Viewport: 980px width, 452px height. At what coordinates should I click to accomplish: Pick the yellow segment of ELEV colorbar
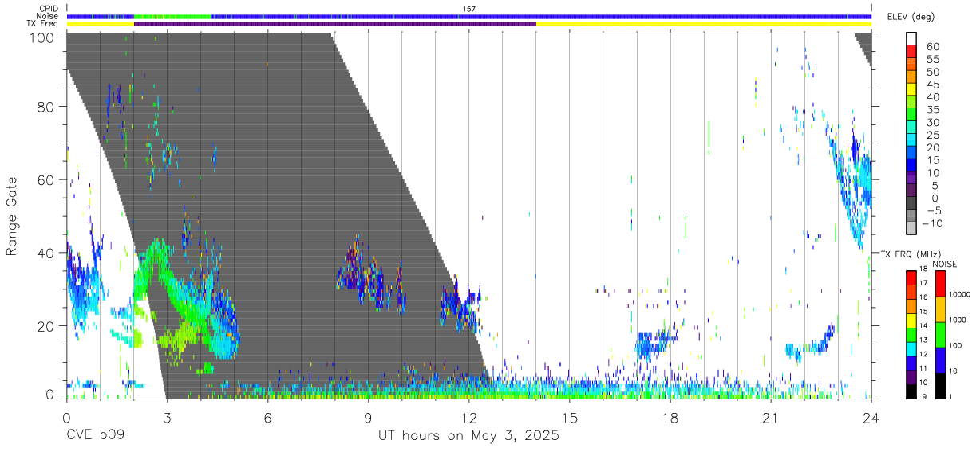coord(911,88)
